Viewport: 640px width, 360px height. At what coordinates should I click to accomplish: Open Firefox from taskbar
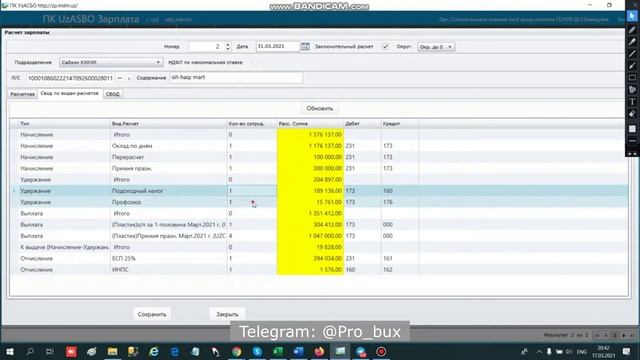coord(319,351)
